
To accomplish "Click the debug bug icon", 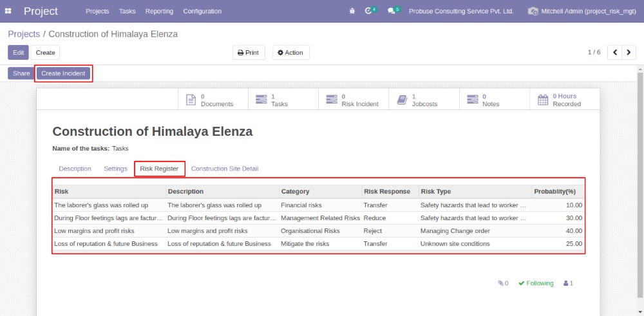I will 352,11.
